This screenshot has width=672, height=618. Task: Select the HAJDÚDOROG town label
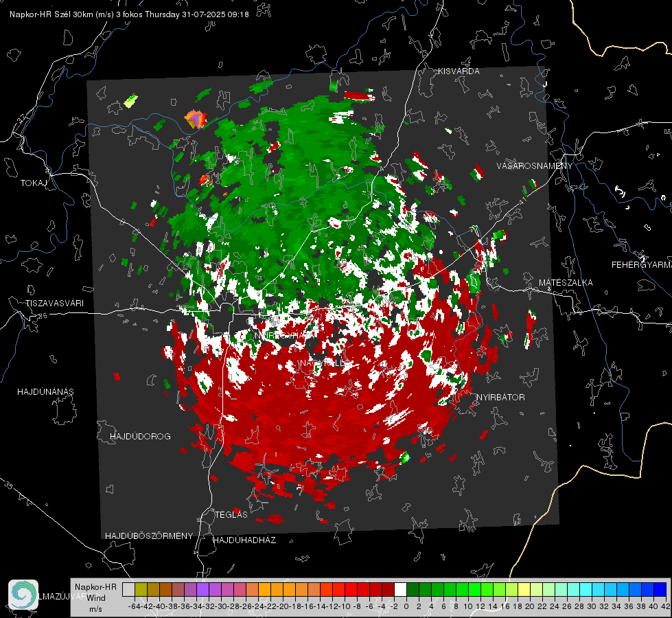pos(140,437)
